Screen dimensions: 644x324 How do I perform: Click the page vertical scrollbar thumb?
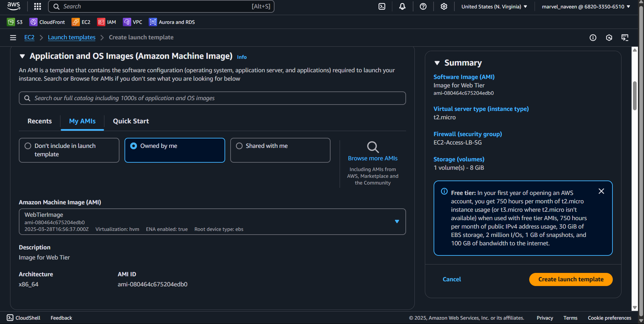[635, 96]
